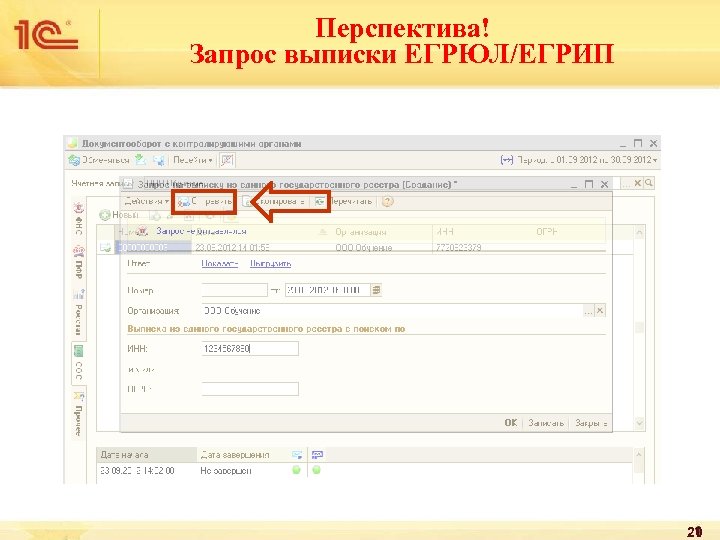Click the period selector icon before Период

click(x=506, y=160)
